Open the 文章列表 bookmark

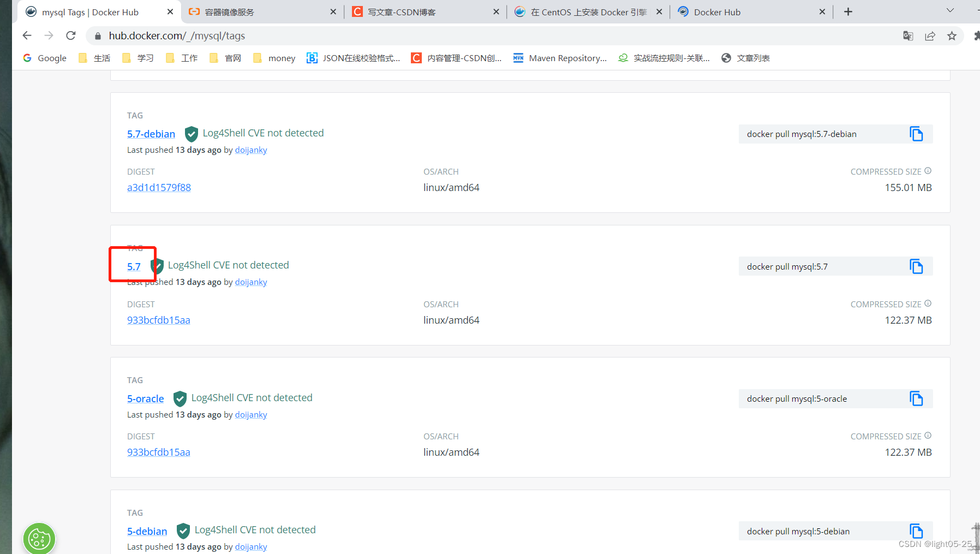[x=745, y=58]
